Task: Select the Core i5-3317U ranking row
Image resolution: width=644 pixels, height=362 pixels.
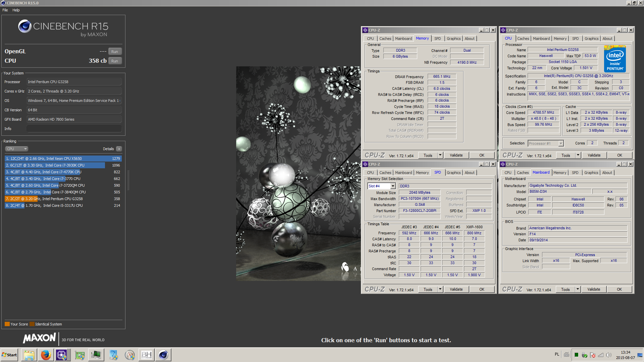Action: [63, 205]
